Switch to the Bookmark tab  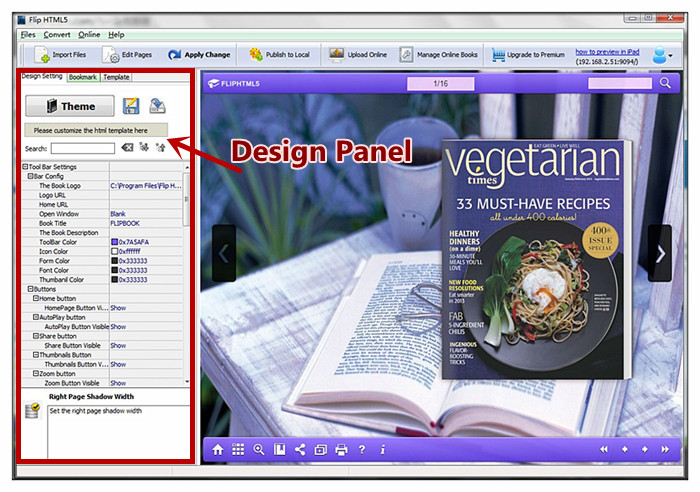coord(83,77)
